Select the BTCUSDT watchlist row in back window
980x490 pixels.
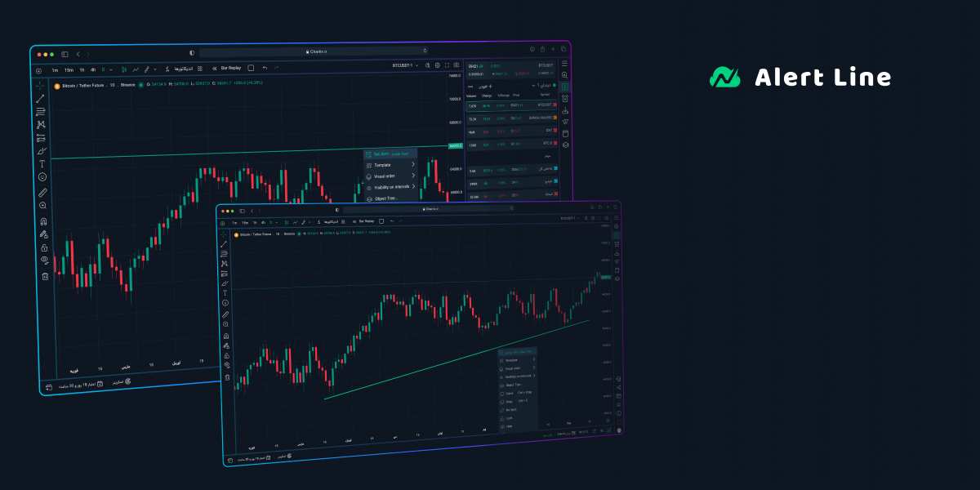pos(511,105)
